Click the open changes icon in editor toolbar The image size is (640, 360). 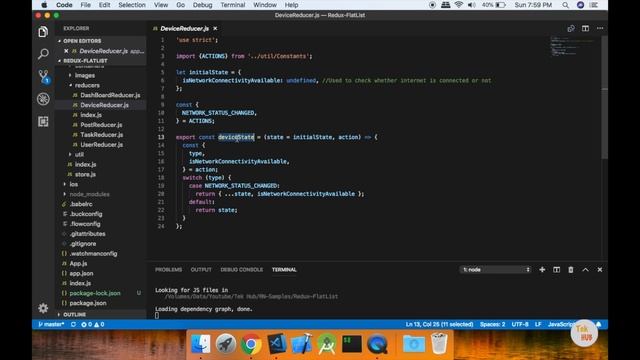click(571, 28)
